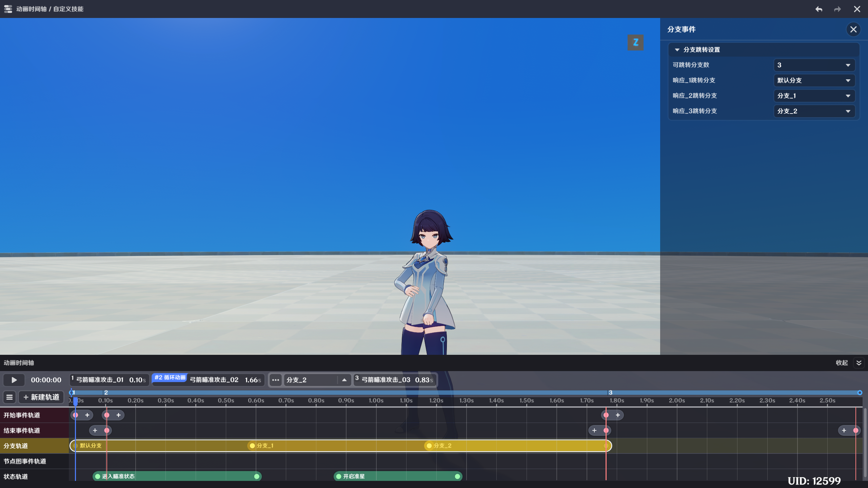Viewport: 868px width, 488px height.
Task: Open the 可跳转分支数 dropdown
Action: [x=814, y=65]
